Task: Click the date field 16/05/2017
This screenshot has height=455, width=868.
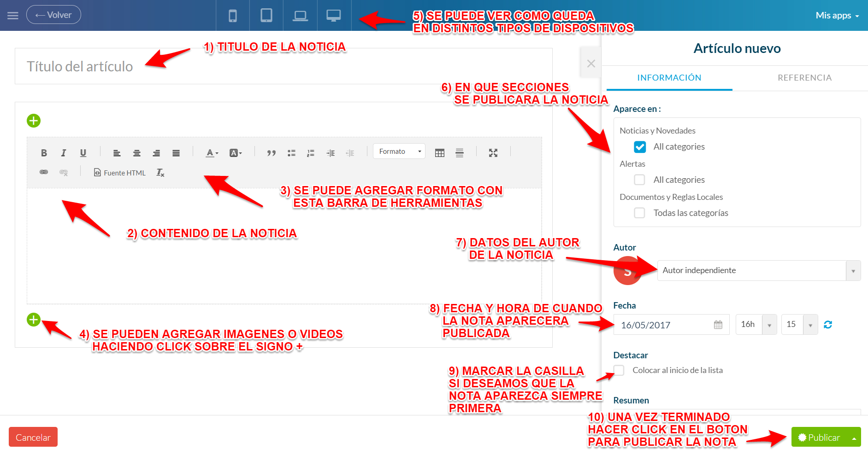Action: click(x=671, y=325)
